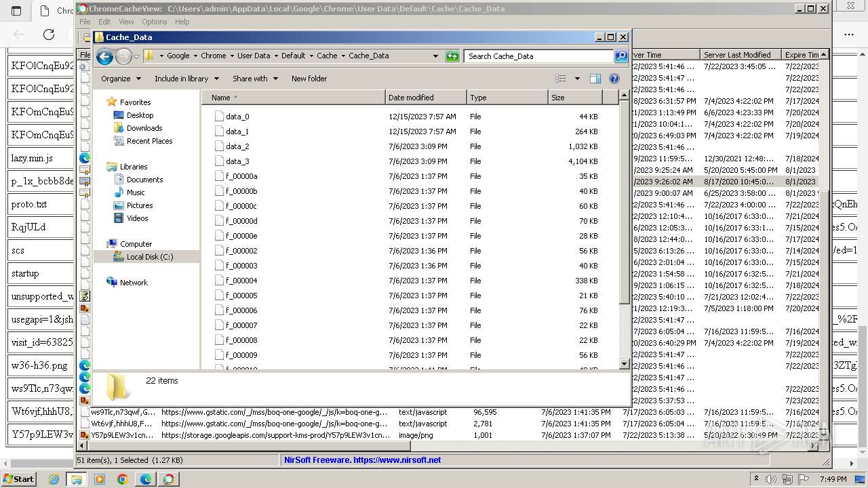Screen dimensions: 868x488
Task: Click the forward navigation arrow button
Action: pos(123,56)
